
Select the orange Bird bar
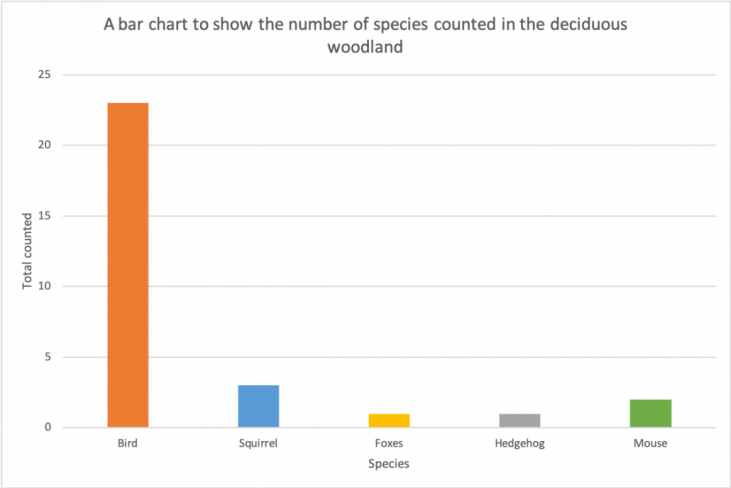[128, 265]
